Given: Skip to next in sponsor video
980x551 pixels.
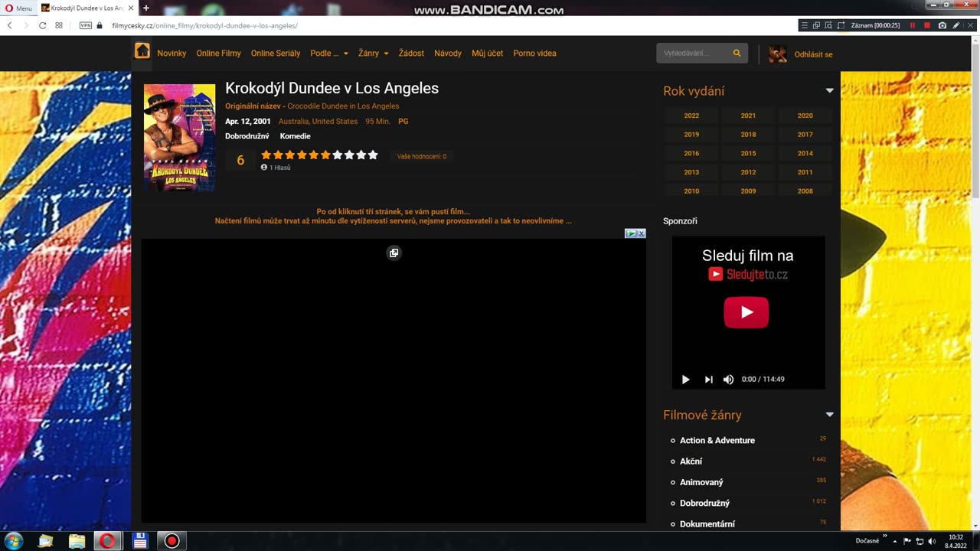Looking at the screenshot, I should click(708, 380).
